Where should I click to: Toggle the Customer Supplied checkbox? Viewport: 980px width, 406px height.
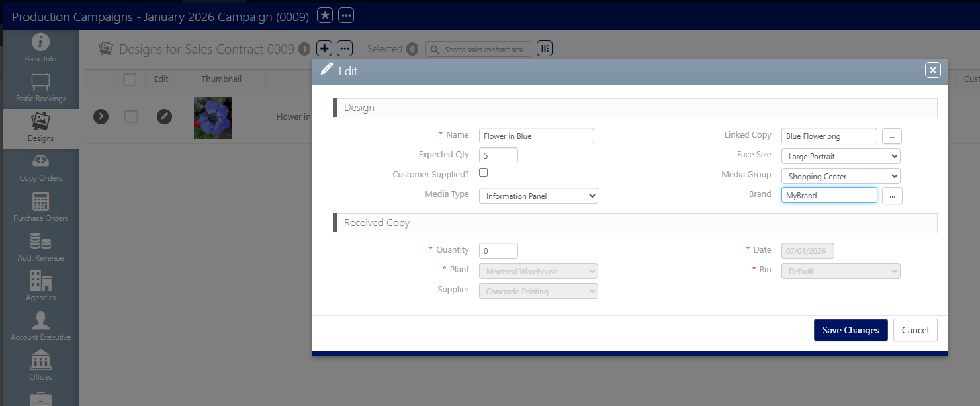pos(484,173)
